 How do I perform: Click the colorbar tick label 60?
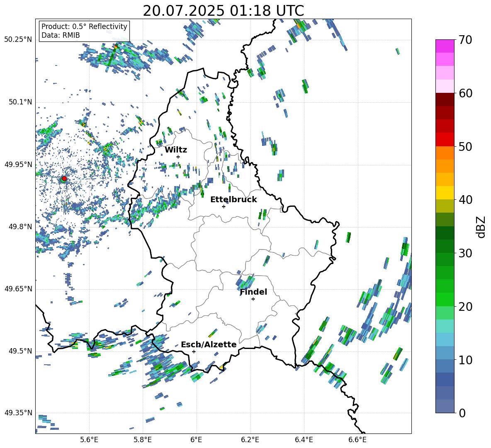pos(466,93)
